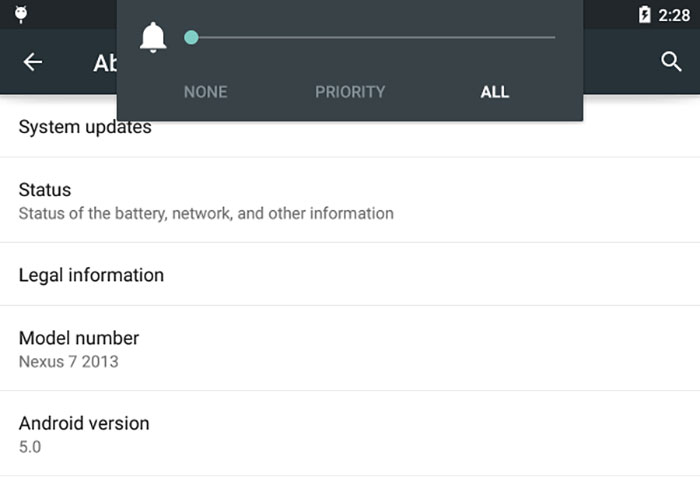Tap the bell ringer volume icon

(x=153, y=38)
